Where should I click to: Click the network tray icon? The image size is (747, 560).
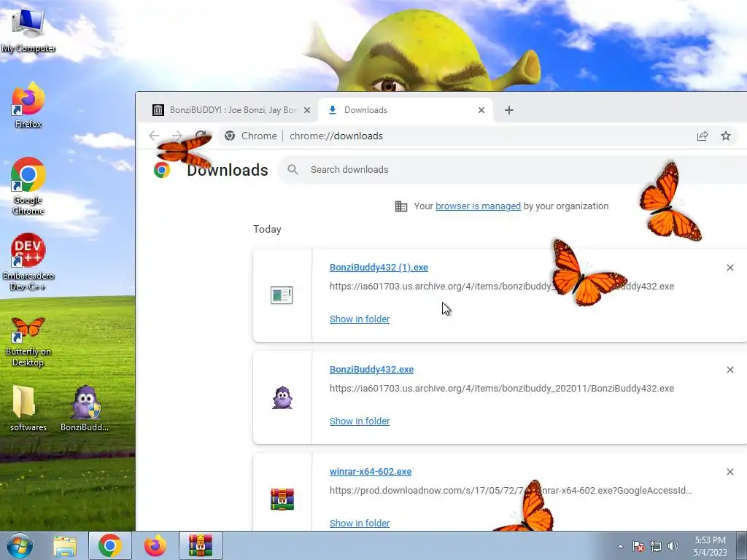[x=656, y=546]
